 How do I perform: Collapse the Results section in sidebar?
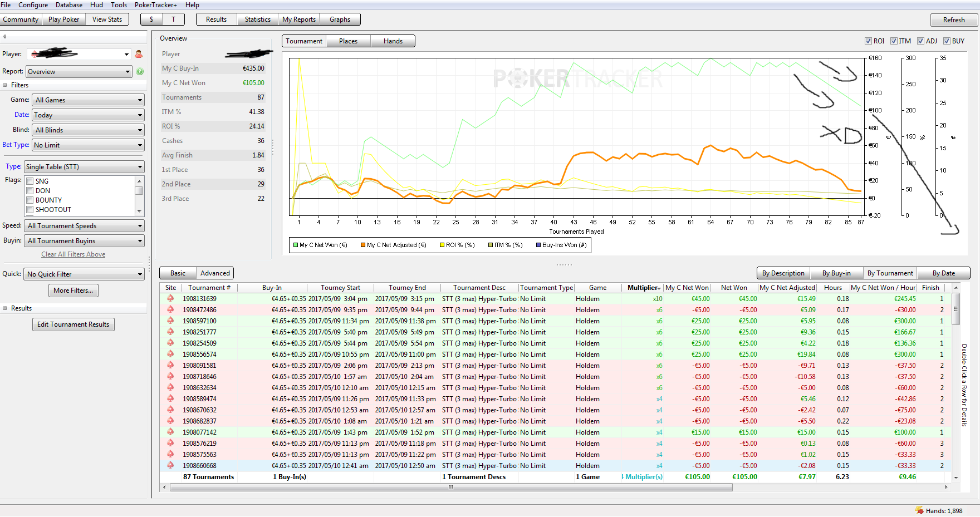pos(5,308)
